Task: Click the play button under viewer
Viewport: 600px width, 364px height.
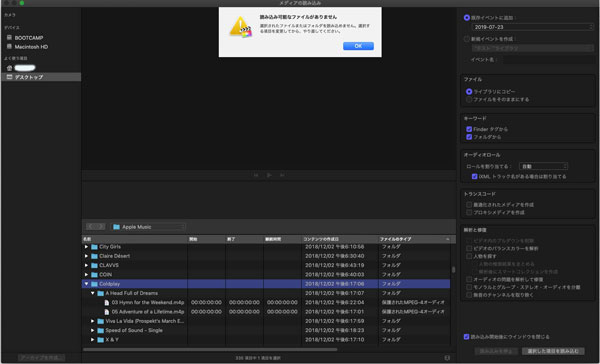Action: tap(269, 175)
